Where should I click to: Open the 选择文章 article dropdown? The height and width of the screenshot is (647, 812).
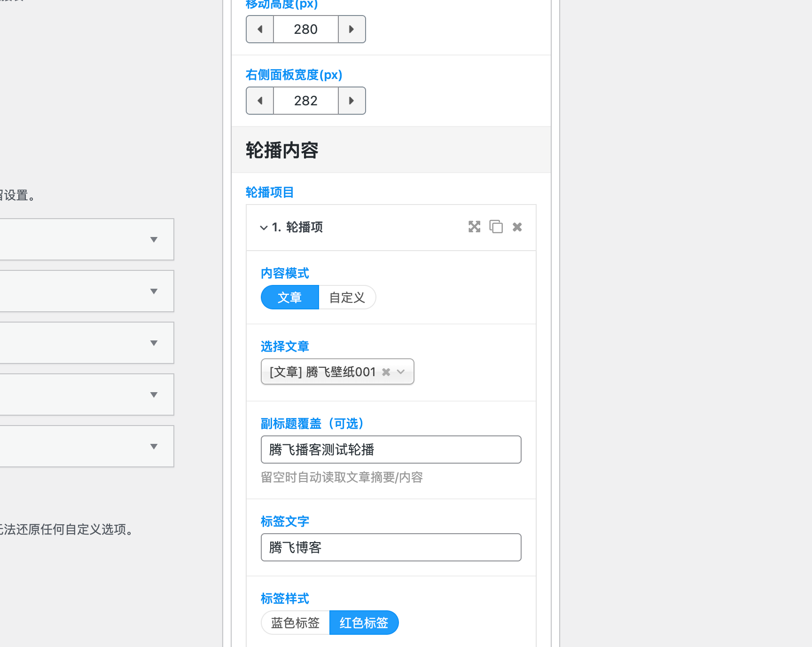tap(401, 371)
